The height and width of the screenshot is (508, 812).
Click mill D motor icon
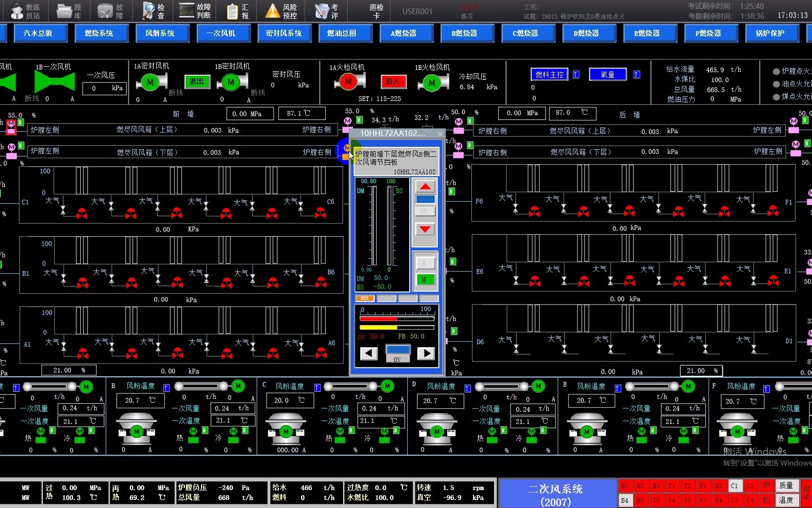(x=437, y=431)
